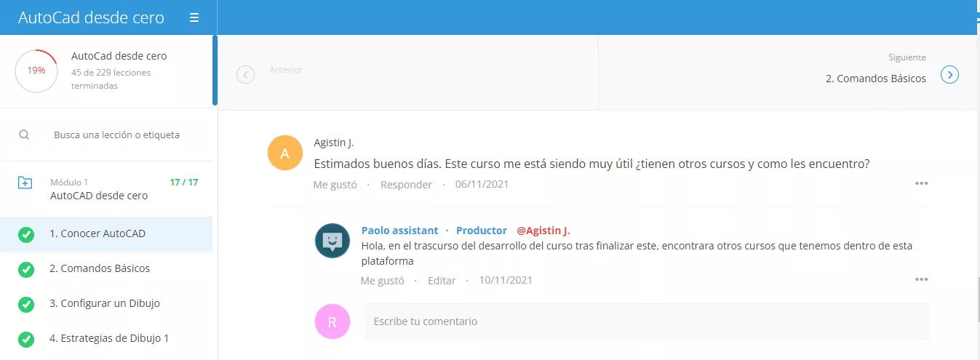
Task: Open lesson 2. Comandos Básicos in sidebar
Action: (x=106, y=268)
